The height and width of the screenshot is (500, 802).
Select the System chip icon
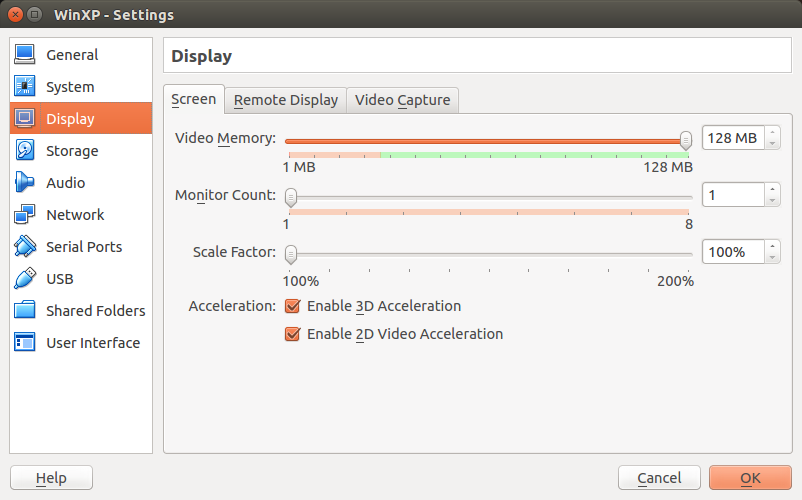click(x=25, y=86)
